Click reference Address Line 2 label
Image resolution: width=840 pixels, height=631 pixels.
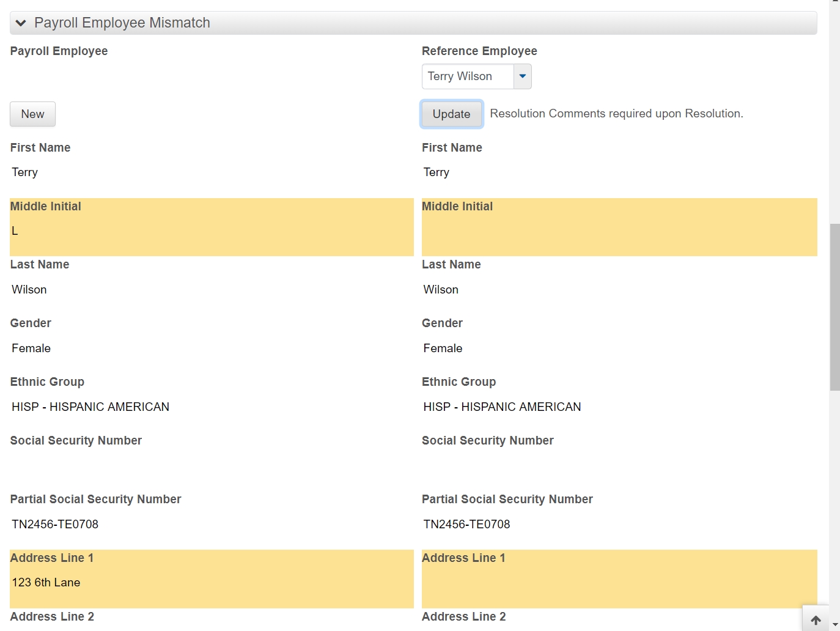[463, 617]
